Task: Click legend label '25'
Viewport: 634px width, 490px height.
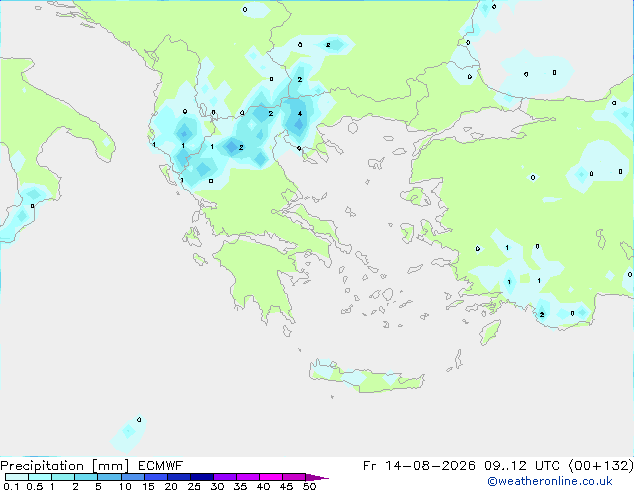Action: point(194,486)
